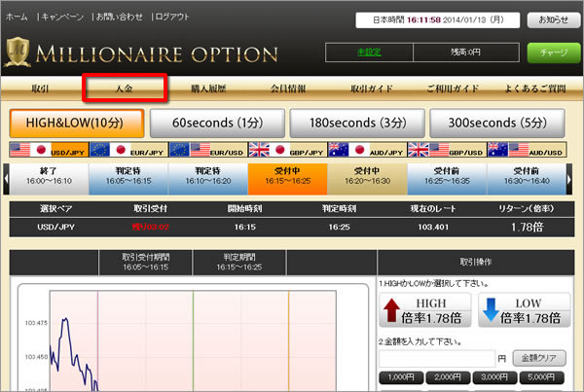584x392 pixels.
Task: Add 2,000円 to the amount
Action: (448, 377)
